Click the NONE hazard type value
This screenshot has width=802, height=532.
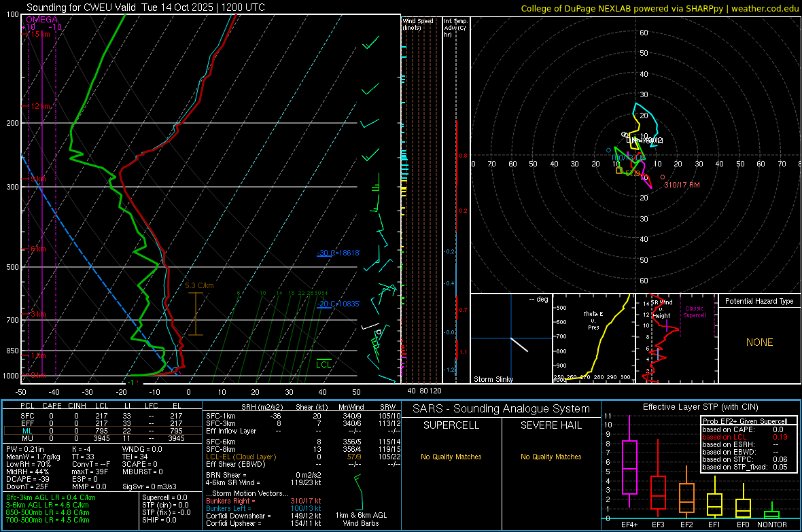tap(760, 342)
